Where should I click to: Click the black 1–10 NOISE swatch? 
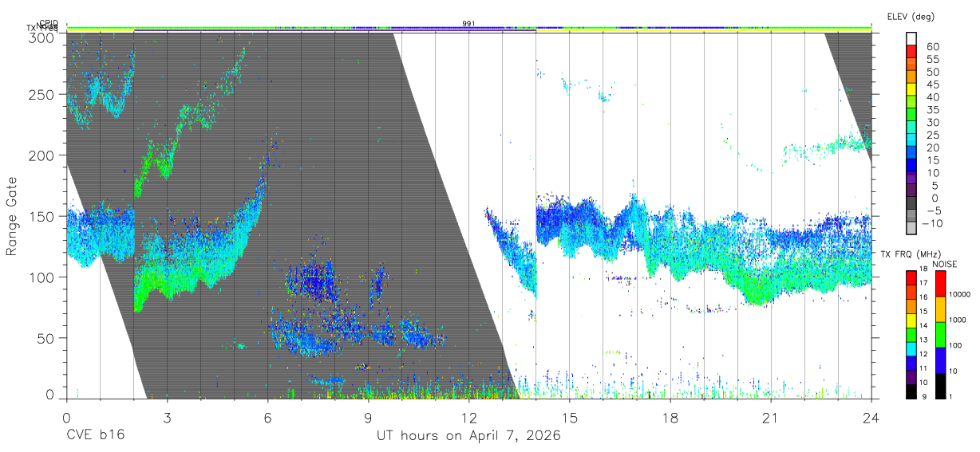(x=940, y=386)
